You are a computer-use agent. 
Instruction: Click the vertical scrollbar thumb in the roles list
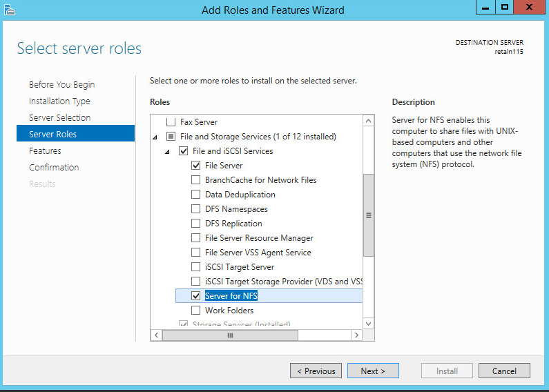tap(368, 215)
